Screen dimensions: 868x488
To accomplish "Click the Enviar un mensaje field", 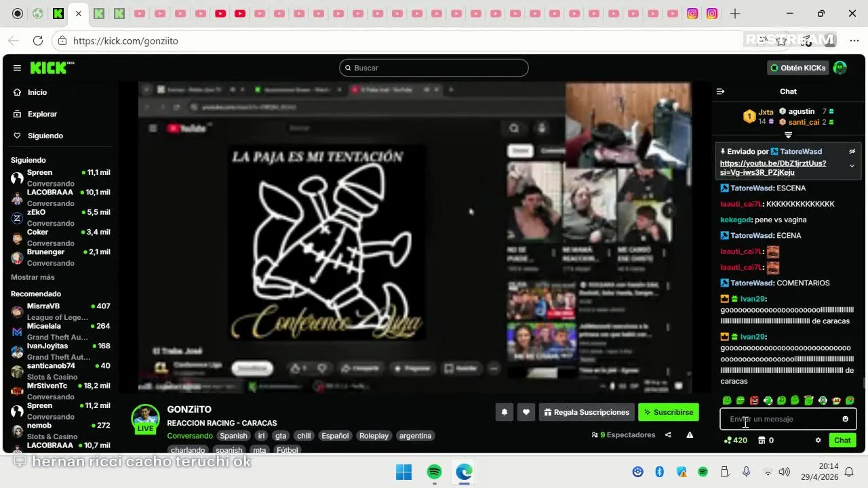I will pos(780,419).
